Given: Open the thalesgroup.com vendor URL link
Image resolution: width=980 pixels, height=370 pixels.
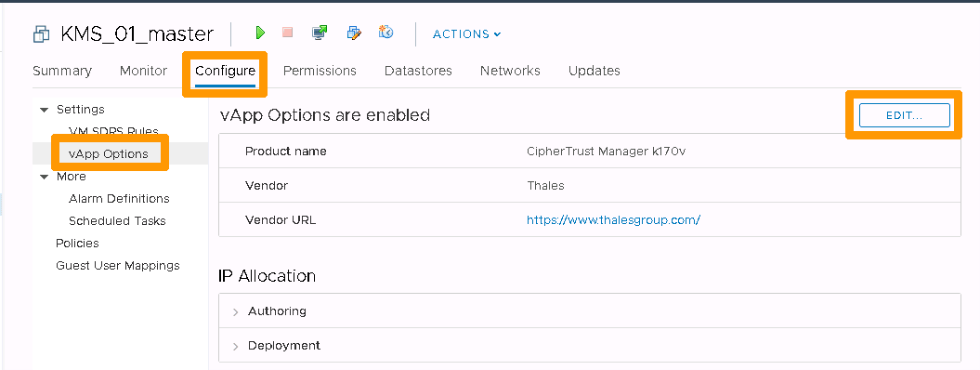Looking at the screenshot, I should tap(613, 220).
